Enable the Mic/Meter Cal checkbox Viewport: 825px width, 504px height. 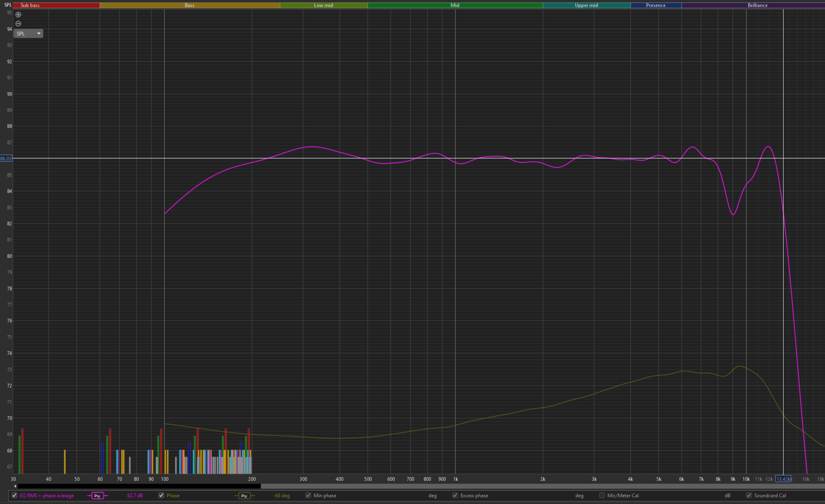[602, 495]
